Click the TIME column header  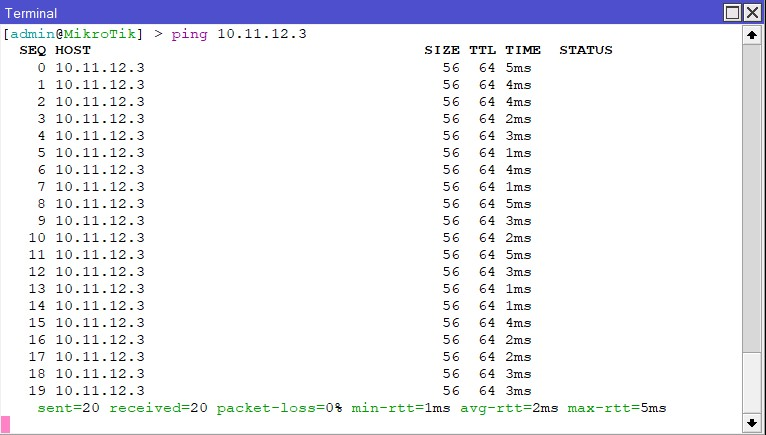523,50
